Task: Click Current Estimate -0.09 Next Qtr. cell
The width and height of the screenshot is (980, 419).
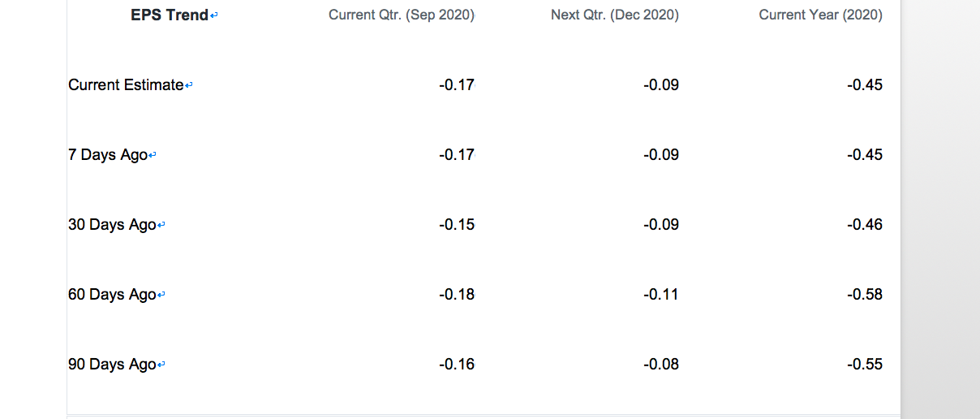Action: (661, 85)
